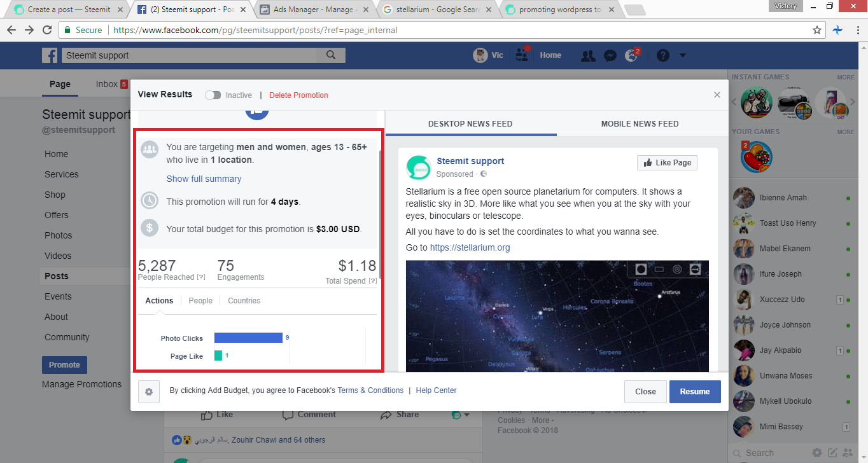This screenshot has height=463, width=868.
Task: Click the People Reached help [?] marker
Action: point(201,277)
